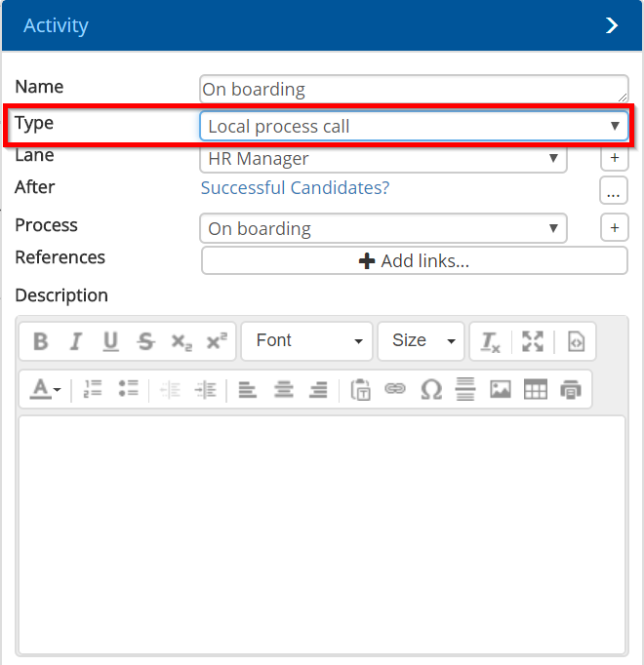Insert a link with chain icon
644x665 pixels.
point(395,389)
